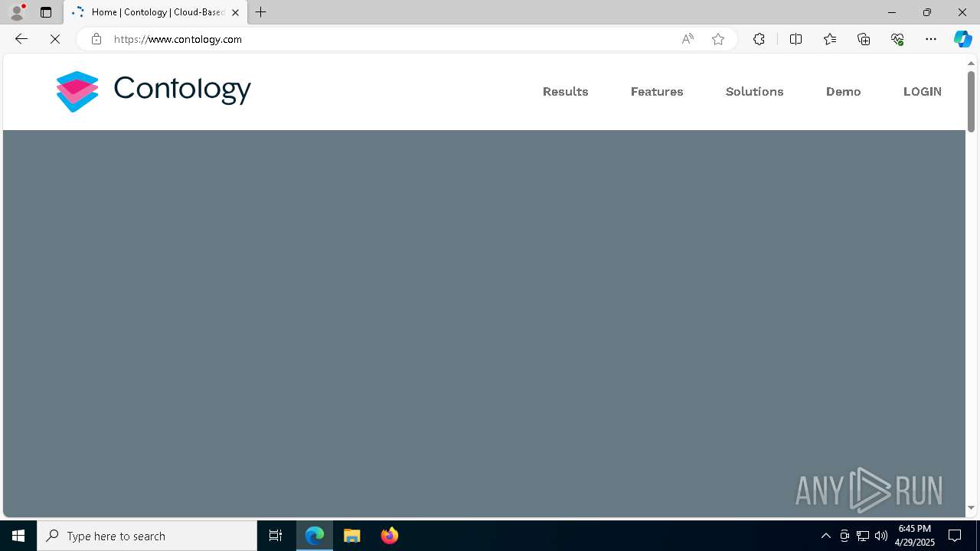Close the Contology browser tab
This screenshot has height=551, width=980.
tap(235, 12)
